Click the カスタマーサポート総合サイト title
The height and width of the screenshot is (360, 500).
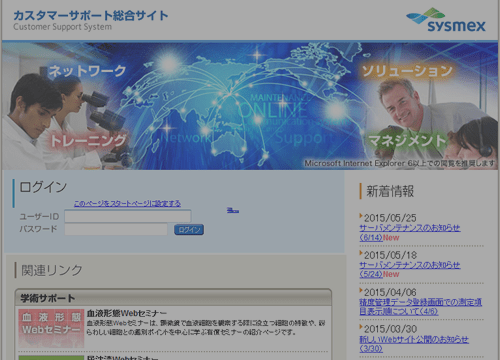pyautogui.click(x=91, y=16)
